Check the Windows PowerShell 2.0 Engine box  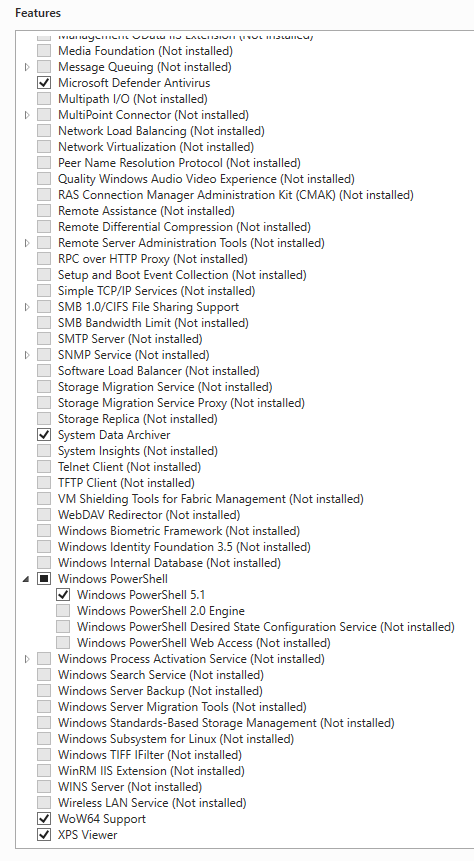click(63, 611)
